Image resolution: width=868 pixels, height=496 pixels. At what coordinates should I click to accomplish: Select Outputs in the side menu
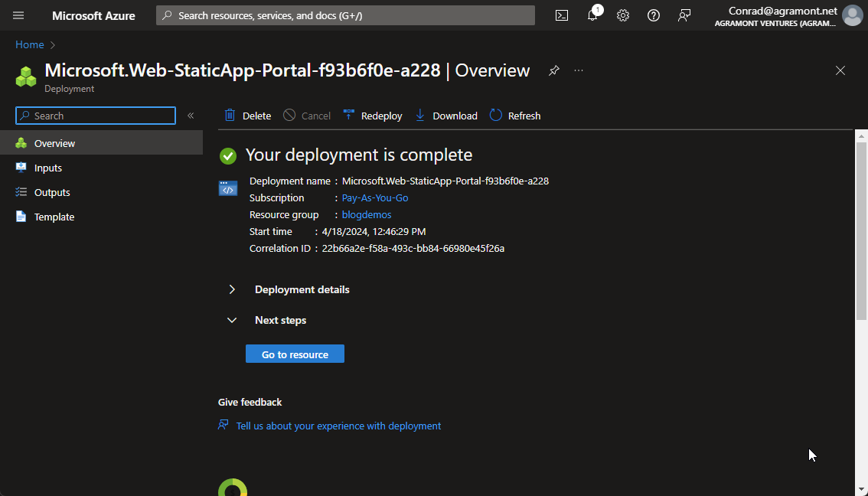coord(101,192)
